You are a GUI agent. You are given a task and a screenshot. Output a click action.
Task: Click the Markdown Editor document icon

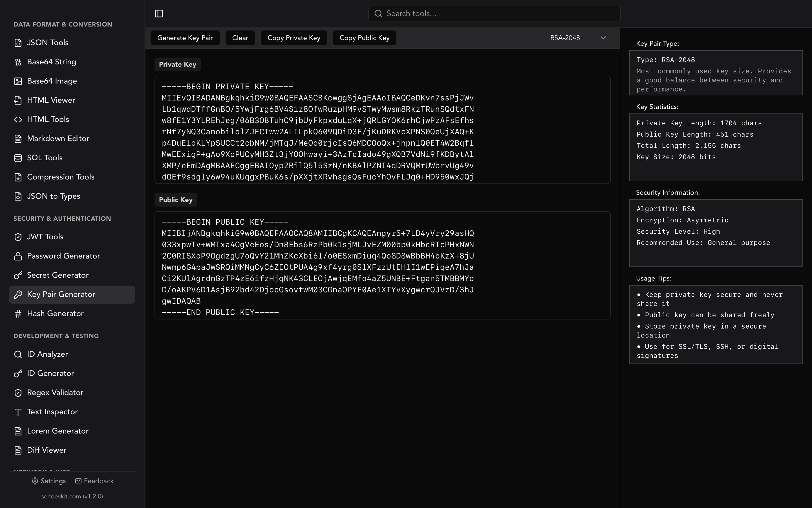pos(18,138)
